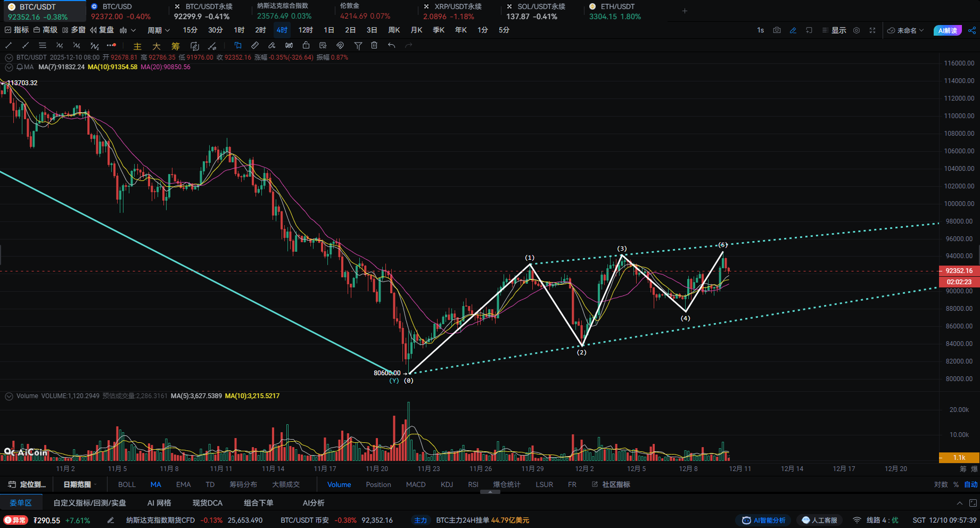Click the share icon
The image size is (980, 528).
click(x=971, y=30)
